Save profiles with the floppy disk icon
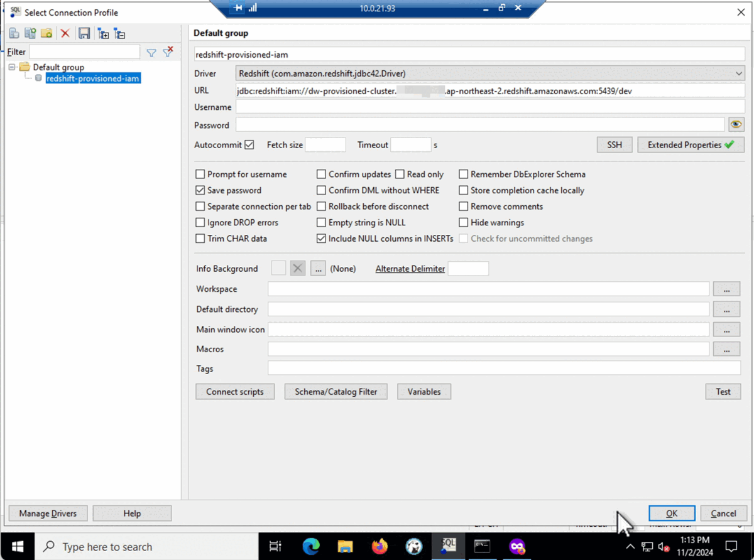This screenshot has width=754, height=560. pyautogui.click(x=84, y=33)
